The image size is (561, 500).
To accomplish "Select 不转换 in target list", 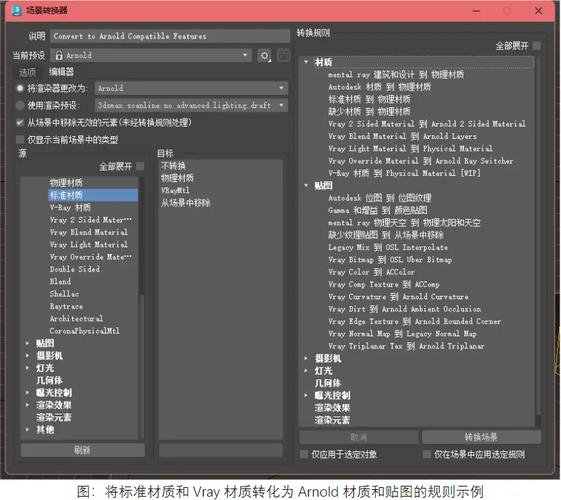I will coord(173,166).
